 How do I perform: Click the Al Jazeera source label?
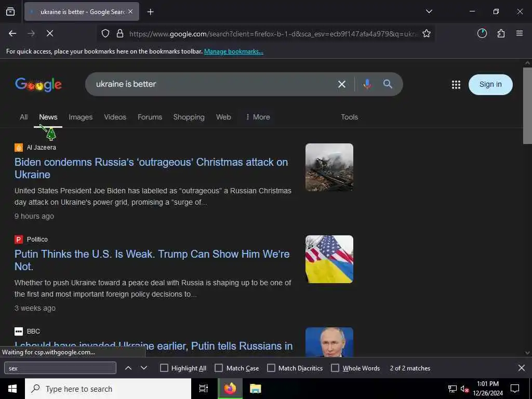42,147
